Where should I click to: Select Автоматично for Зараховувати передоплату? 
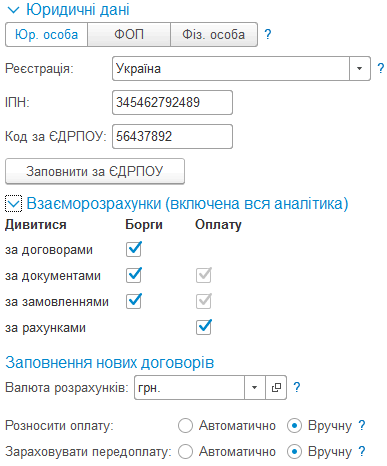click(185, 452)
